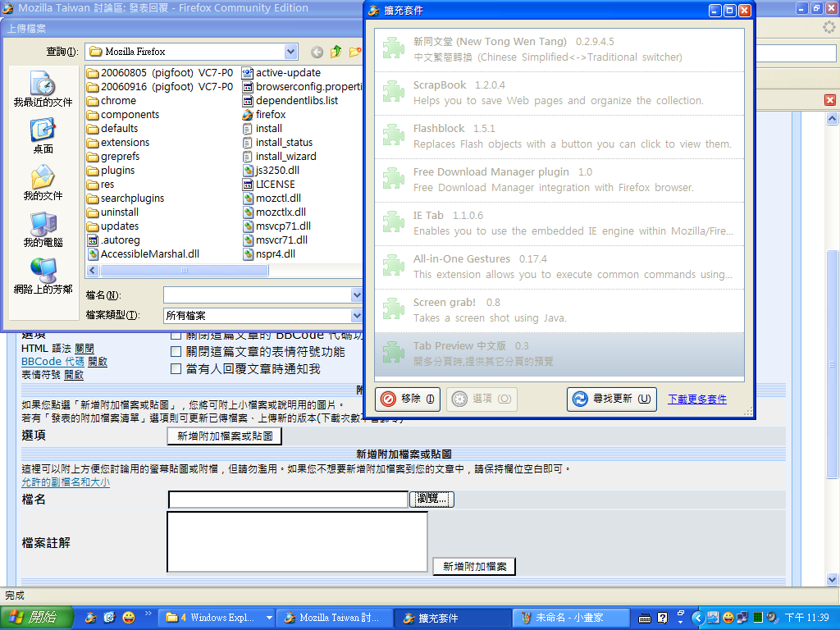The image size is (840, 630).
Task: Click the Back arrow in file dialog toolbar
Action: coord(317,52)
